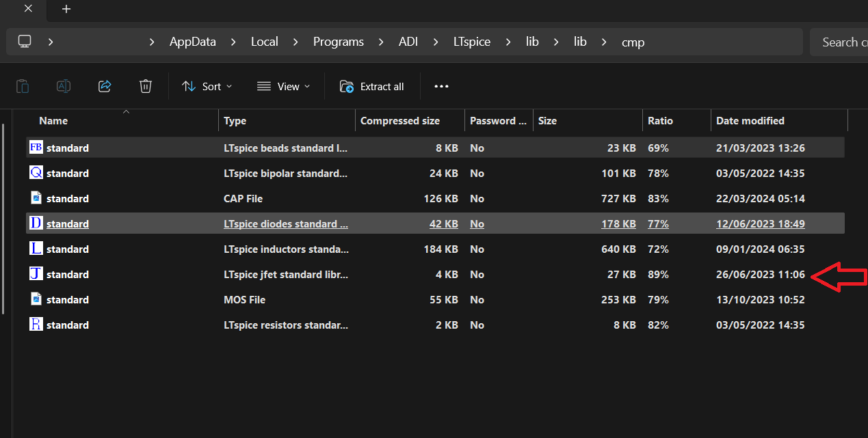Viewport: 868px width, 438px height.
Task: Click compressed size '184 KB'
Action: coord(440,249)
